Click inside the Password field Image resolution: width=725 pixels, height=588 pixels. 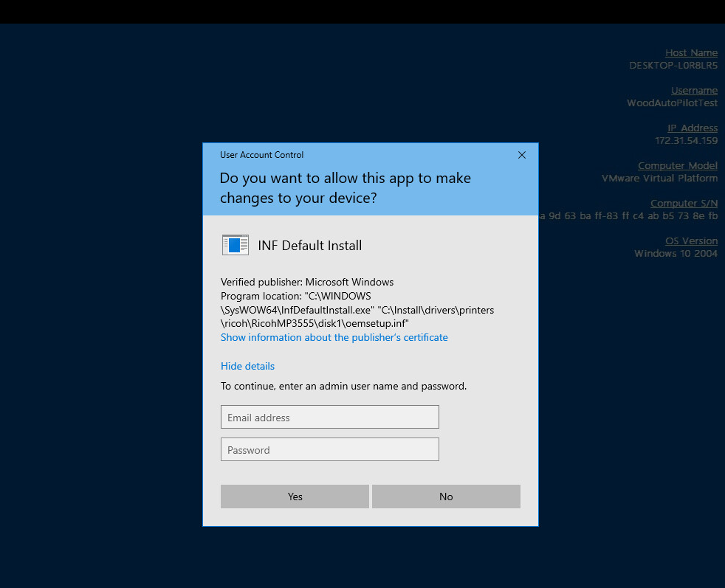pyautogui.click(x=329, y=449)
